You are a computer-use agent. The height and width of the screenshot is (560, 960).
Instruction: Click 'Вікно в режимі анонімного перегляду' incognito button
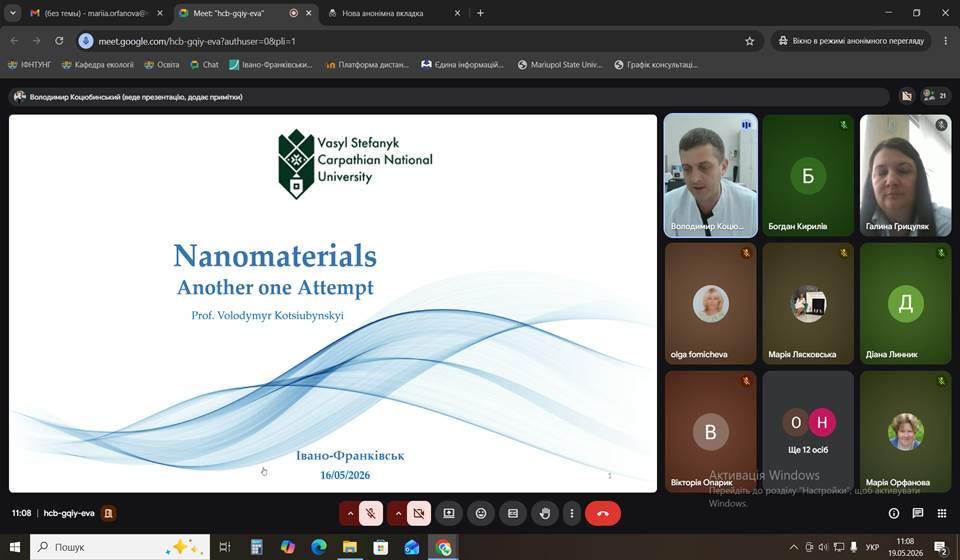[x=850, y=41]
